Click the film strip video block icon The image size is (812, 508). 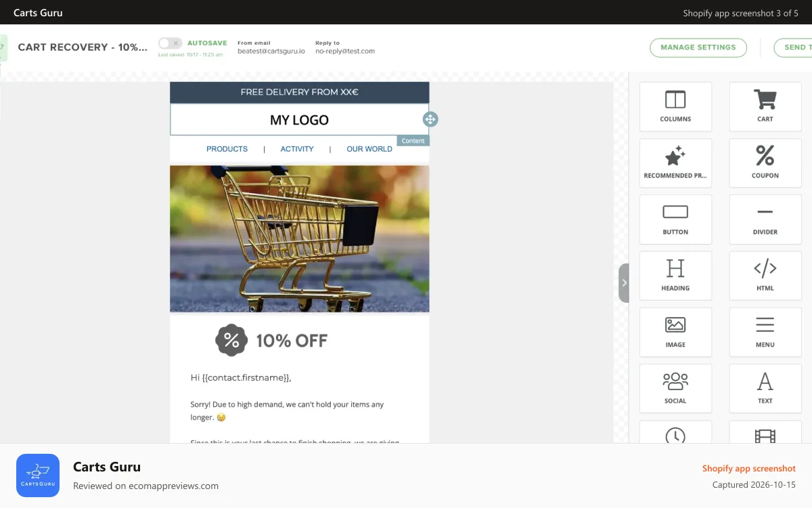(x=765, y=436)
